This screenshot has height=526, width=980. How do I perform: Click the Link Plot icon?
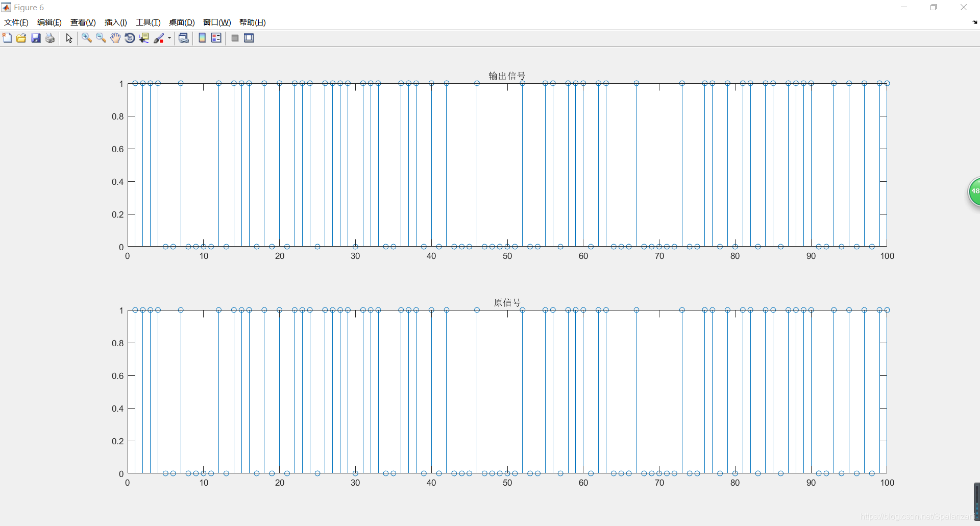(x=184, y=38)
